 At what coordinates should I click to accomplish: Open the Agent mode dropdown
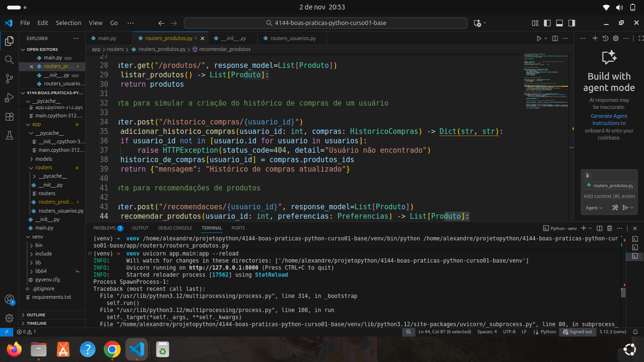[x=594, y=207]
